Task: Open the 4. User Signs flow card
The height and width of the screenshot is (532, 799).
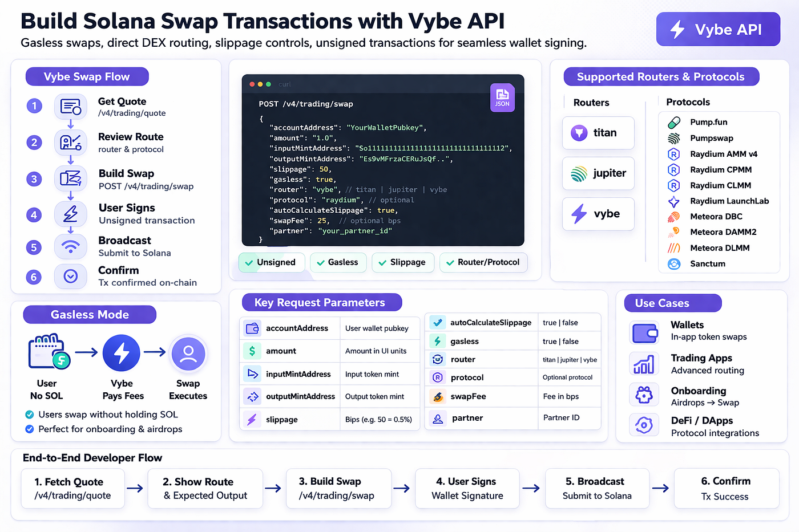Action: 467,489
